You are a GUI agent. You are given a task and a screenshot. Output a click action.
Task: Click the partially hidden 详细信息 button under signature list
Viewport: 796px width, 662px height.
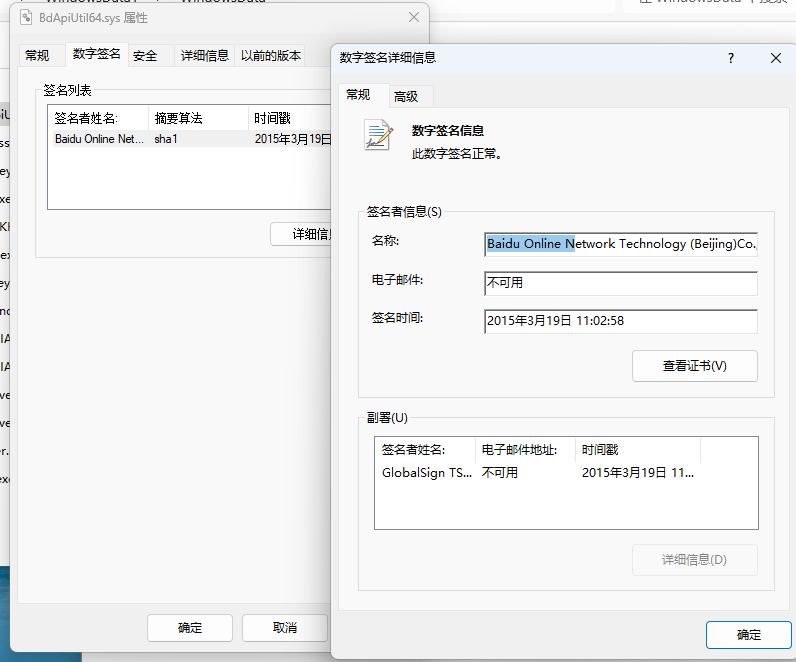tap(301, 234)
